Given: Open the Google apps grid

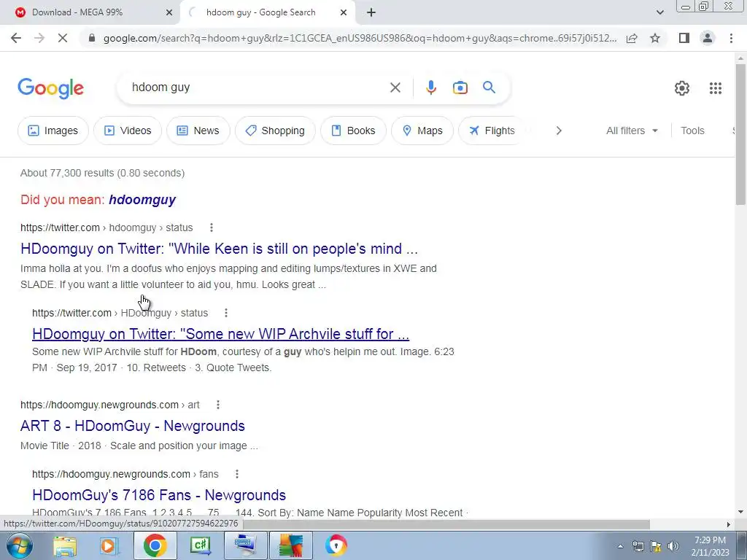Looking at the screenshot, I should [x=715, y=88].
